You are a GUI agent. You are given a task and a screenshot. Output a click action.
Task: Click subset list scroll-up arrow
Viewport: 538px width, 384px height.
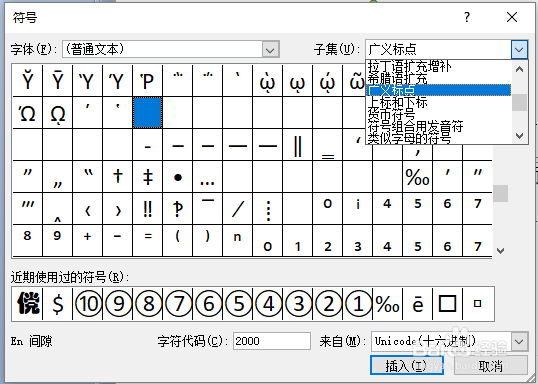click(x=519, y=69)
